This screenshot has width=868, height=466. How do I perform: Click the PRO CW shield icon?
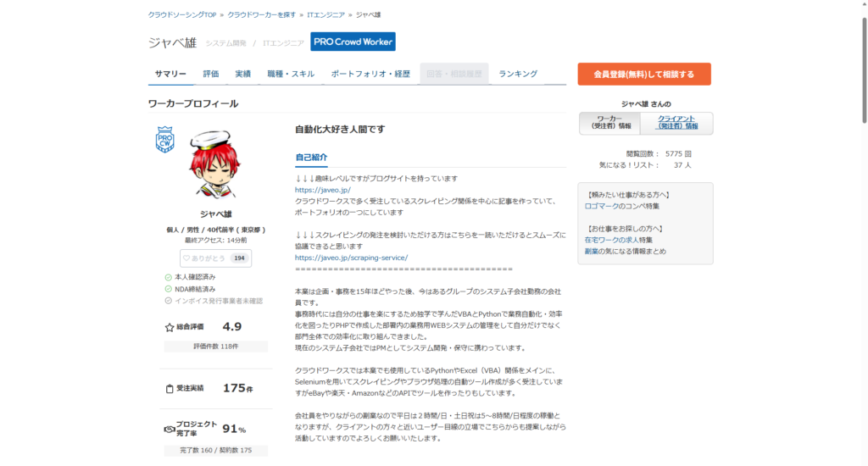click(x=165, y=140)
